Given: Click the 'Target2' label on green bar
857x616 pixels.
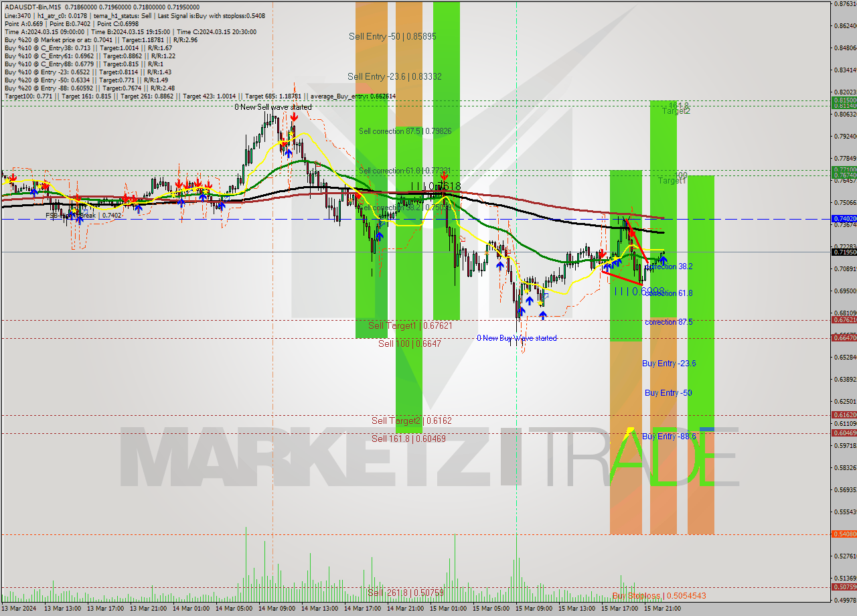Looking at the screenshot, I should click(x=676, y=111).
